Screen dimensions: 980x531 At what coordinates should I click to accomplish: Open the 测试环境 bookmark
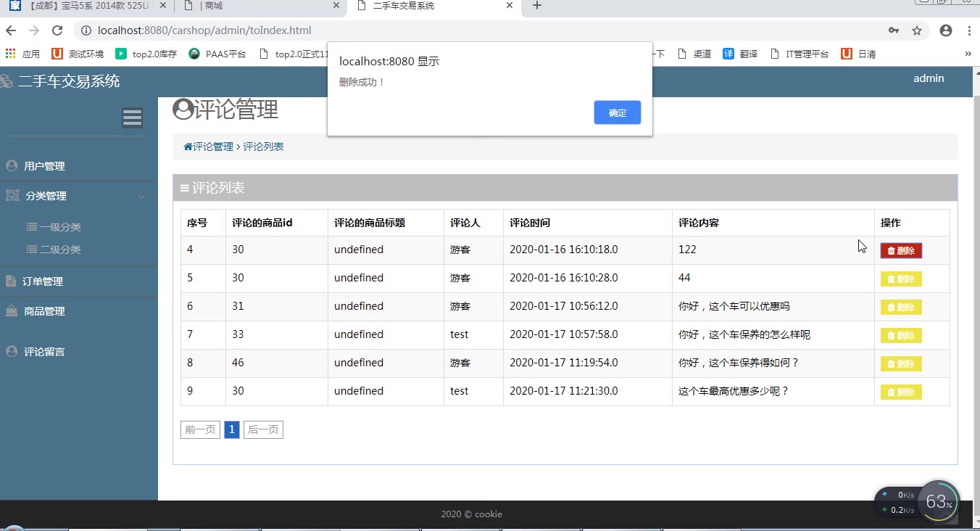(78, 54)
